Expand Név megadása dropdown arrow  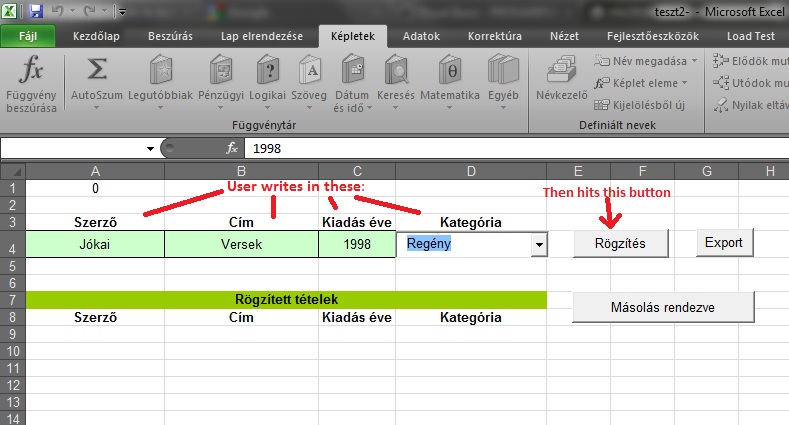694,61
